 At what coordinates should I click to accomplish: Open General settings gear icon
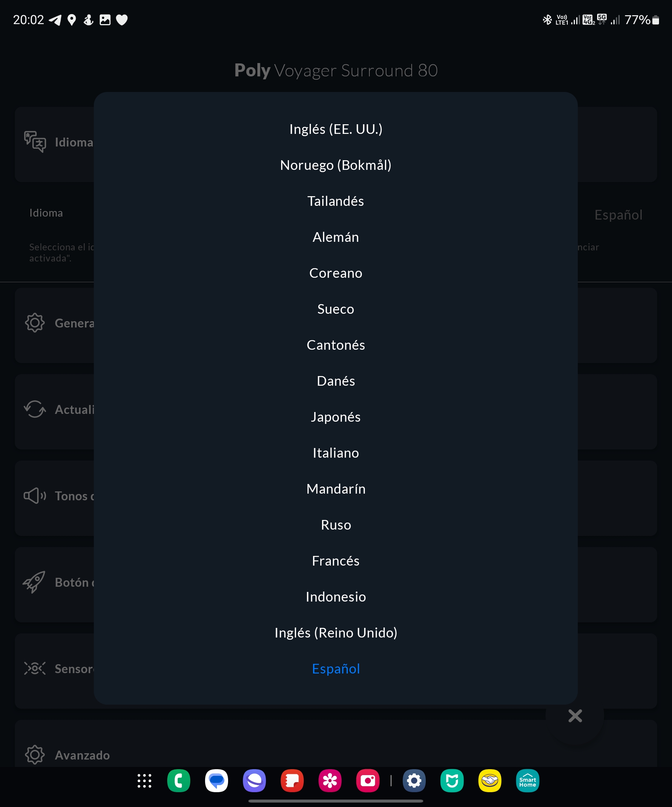35,323
